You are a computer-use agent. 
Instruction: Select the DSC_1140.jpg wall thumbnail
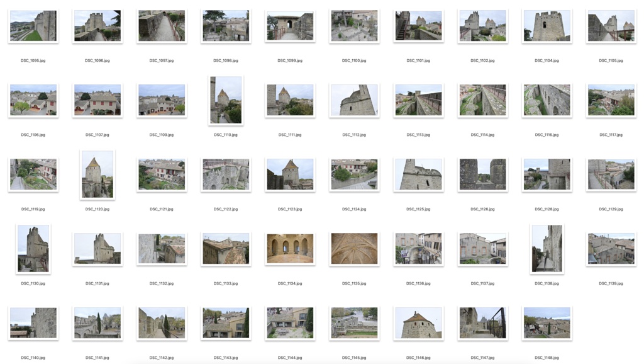(33, 323)
